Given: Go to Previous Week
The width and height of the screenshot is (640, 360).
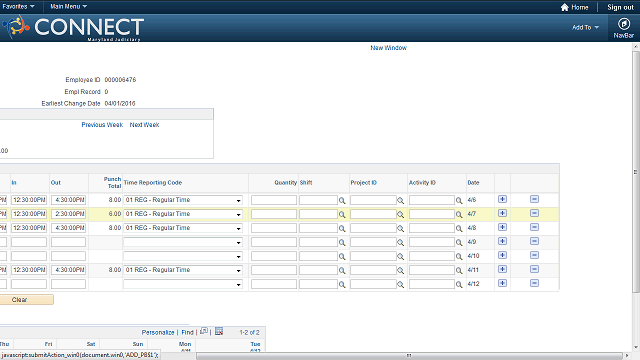Looking at the screenshot, I should (102, 125).
